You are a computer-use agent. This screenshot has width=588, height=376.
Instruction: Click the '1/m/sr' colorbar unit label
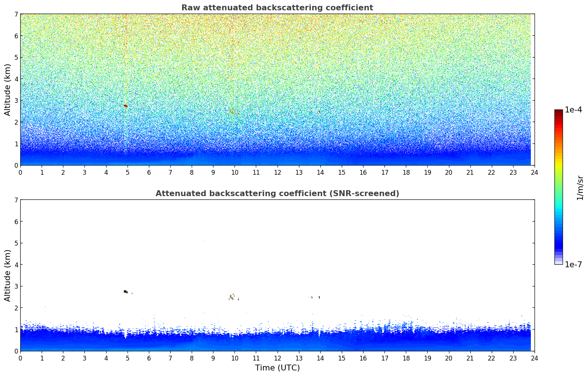tap(580, 188)
